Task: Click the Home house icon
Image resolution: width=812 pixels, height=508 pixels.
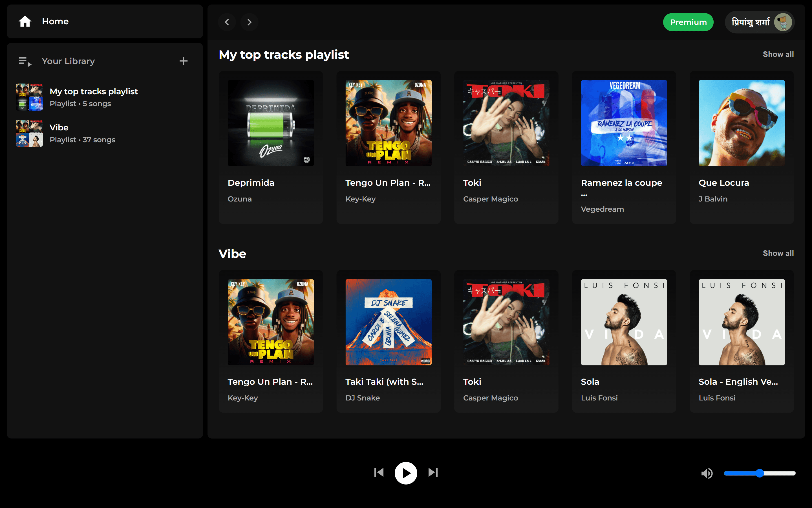Action: [x=25, y=21]
